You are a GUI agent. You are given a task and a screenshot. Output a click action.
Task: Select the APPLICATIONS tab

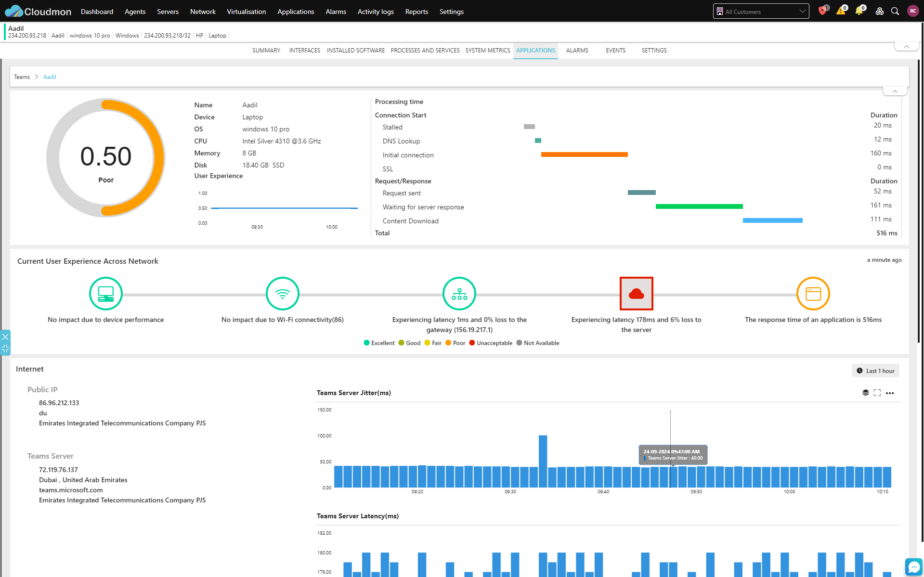535,51
